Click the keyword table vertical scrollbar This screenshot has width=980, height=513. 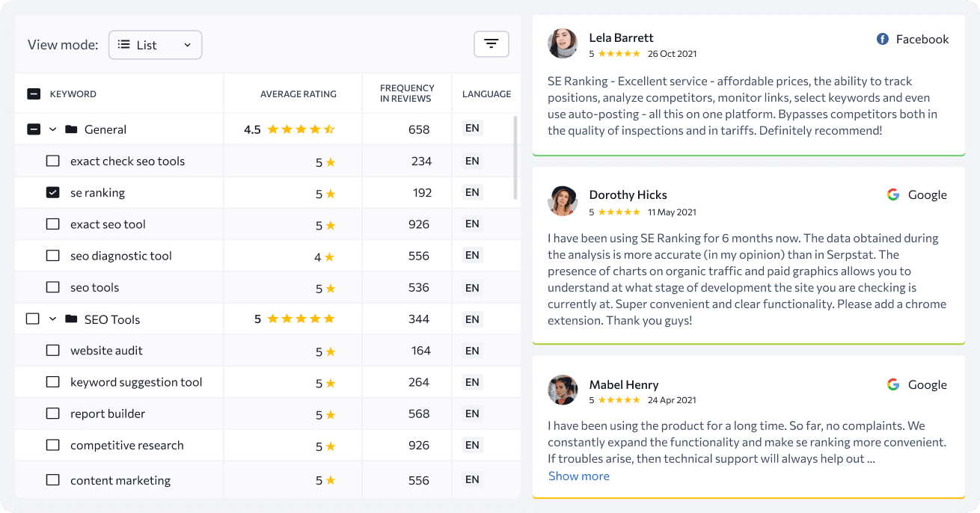click(515, 158)
